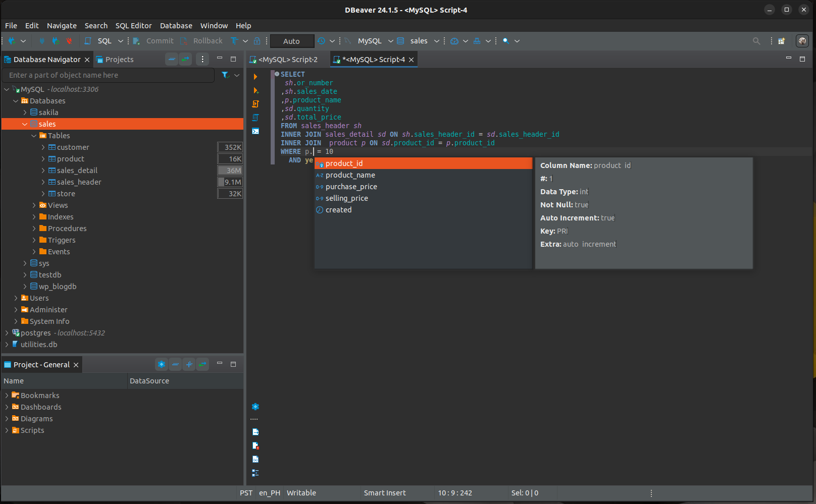Run the whole SQL script icon
The width and height of the screenshot is (816, 504).
click(x=256, y=104)
